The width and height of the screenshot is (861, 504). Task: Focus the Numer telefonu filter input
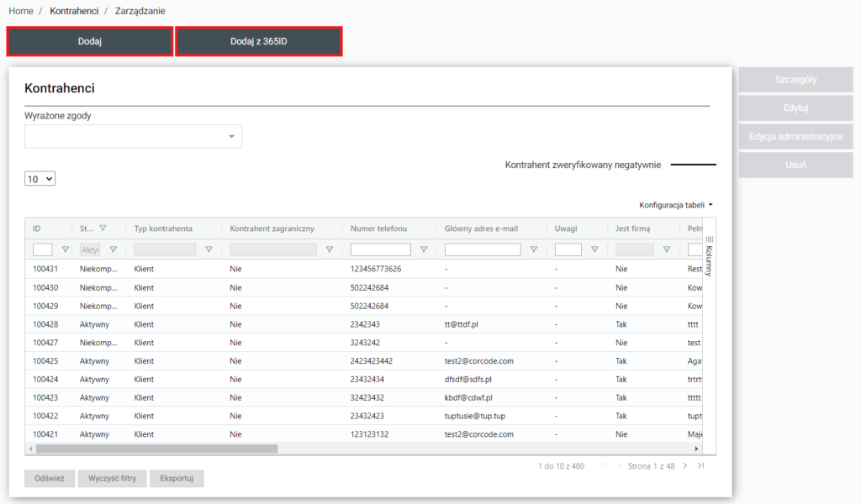pyautogui.click(x=380, y=249)
